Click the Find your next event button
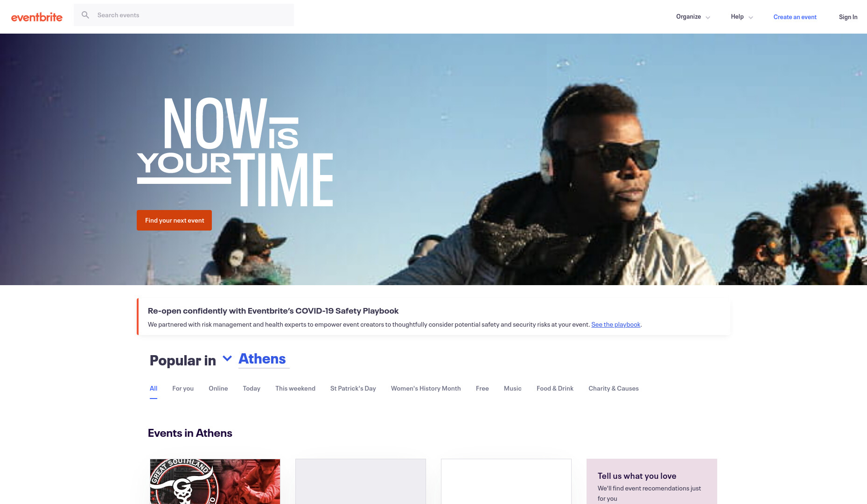This screenshot has height=504, width=867. [x=174, y=220]
